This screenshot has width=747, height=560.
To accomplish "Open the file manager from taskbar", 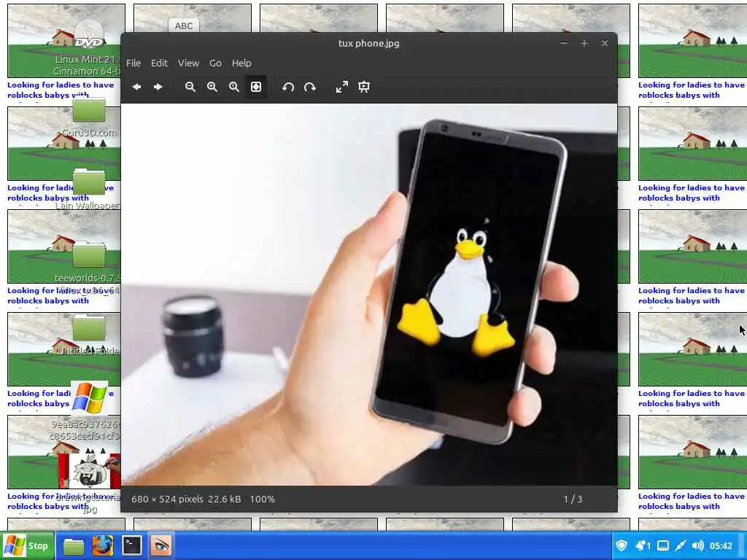I will [x=74, y=546].
